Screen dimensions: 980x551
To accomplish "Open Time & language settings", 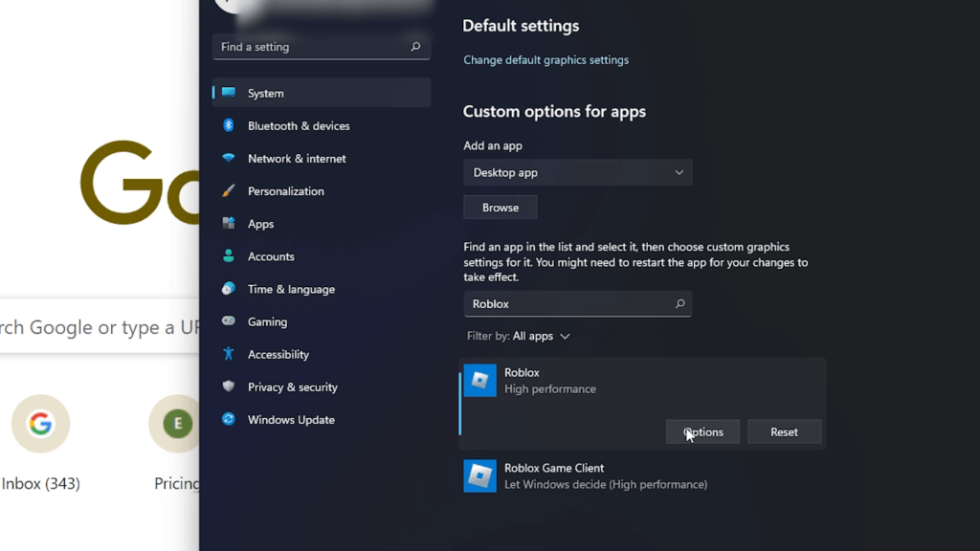I will coord(322,289).
